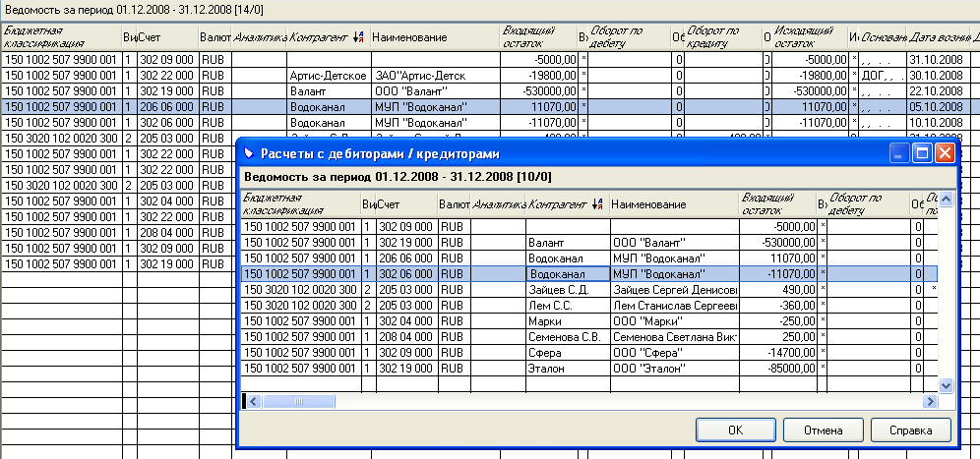Screen dimensions: 980x459
Task: Select Эталон contractor cell in the dialog
Action: click(x=568, y=369)
